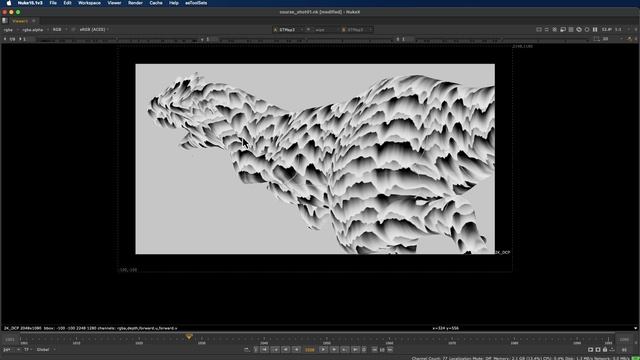Decrease gain with the left f-stop arrow
This screenshot has height=360, width=640.
[x=5, y=39]
